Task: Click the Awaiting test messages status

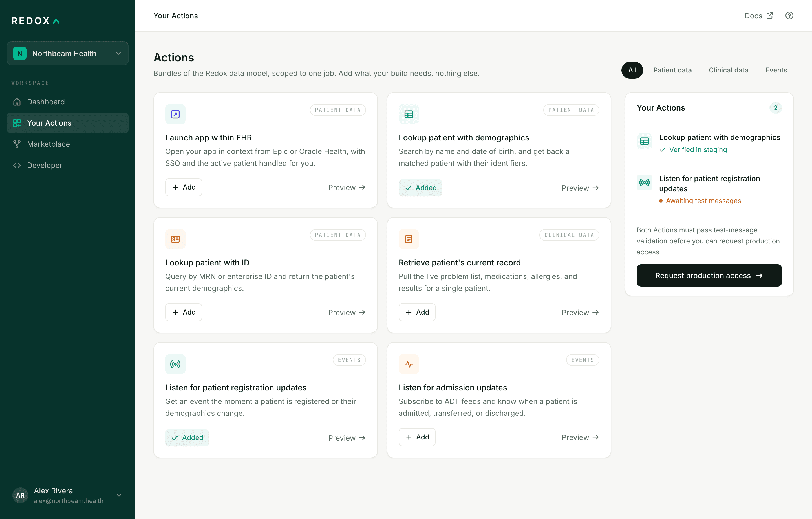Action: click(x=700, y=201)
